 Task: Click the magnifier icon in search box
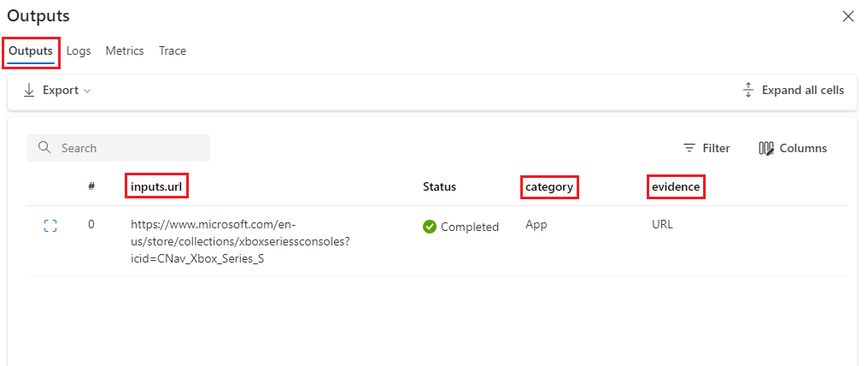click(x=44, y=148)
